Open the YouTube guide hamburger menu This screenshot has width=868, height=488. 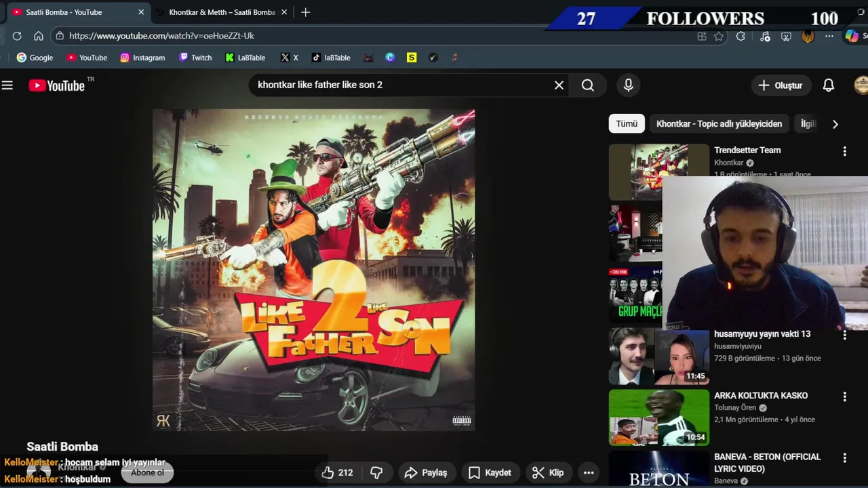pyautogui.click(x=7, y=85)
